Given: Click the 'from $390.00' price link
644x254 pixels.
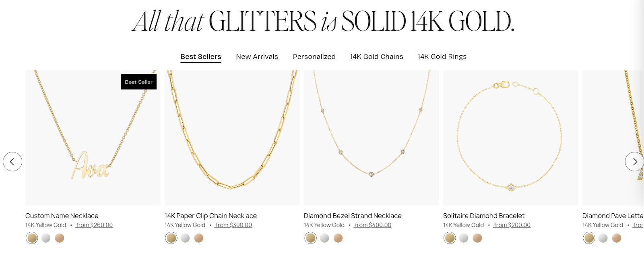Looking at the screenshot, I should pos(234,225).
